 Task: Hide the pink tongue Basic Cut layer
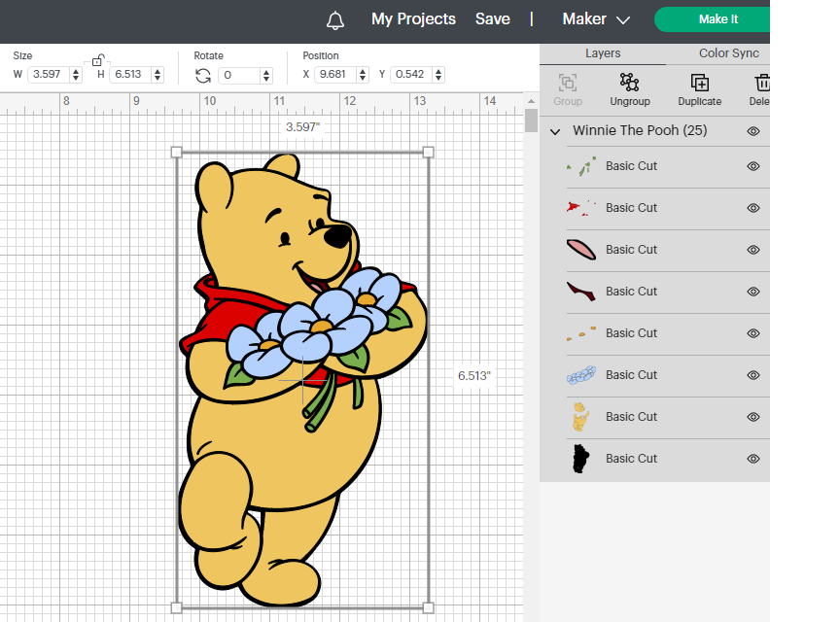coord(753,250)
